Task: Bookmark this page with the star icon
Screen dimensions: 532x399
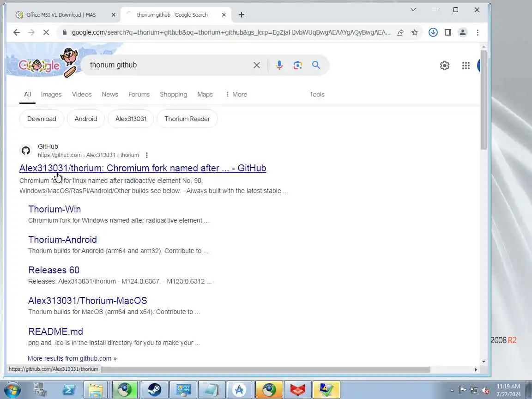Action: click(415, 33)
